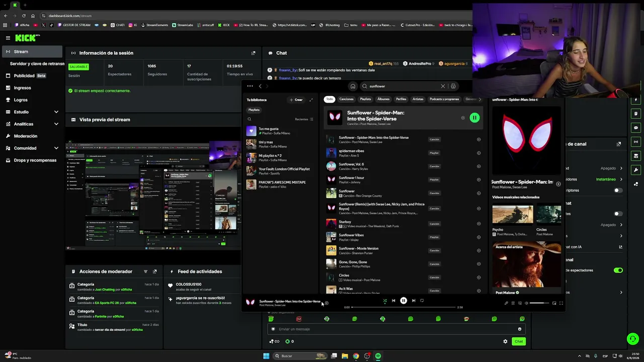Go back in Spotify history

(x=260, y=86)
